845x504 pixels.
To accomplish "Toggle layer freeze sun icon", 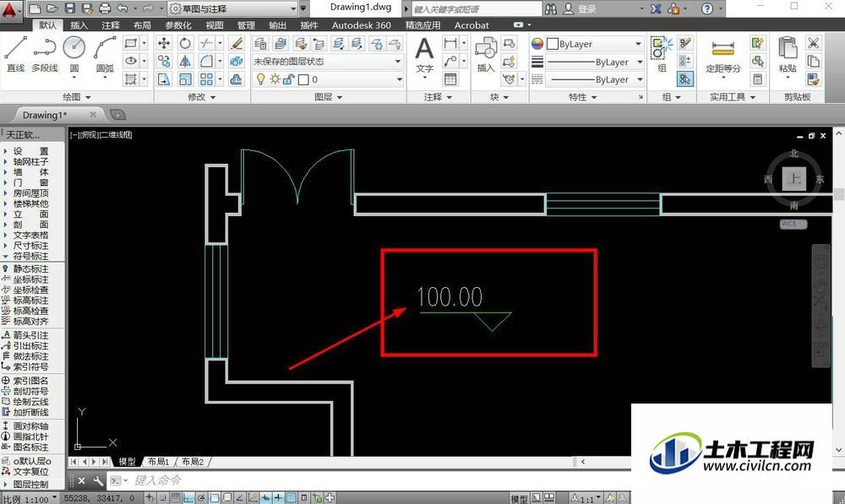I will [x=275, y=79].
